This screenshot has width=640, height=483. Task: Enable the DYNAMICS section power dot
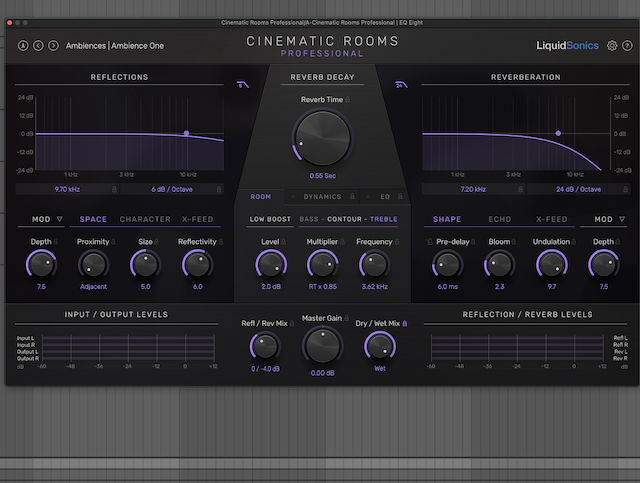293,197
